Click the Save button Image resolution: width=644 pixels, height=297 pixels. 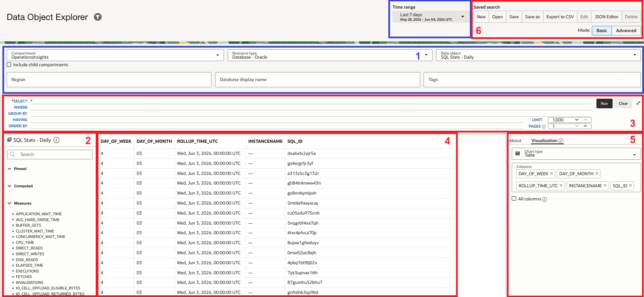(514, 17)
